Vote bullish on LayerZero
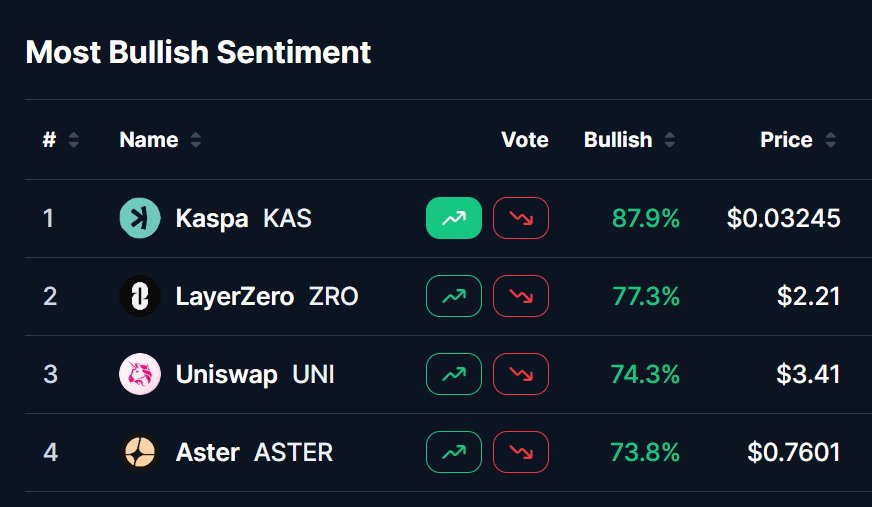This screenshot has width=872, height=507. click(x=454, y=296)
